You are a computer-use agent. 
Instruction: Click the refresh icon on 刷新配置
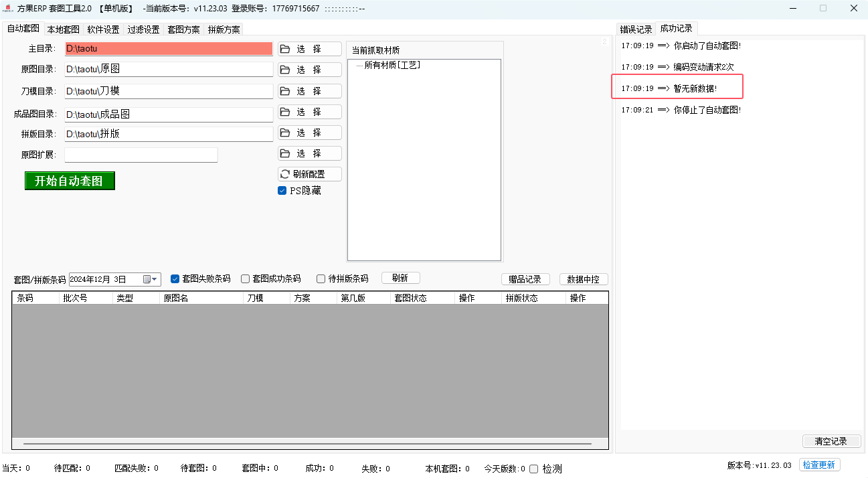286,174
